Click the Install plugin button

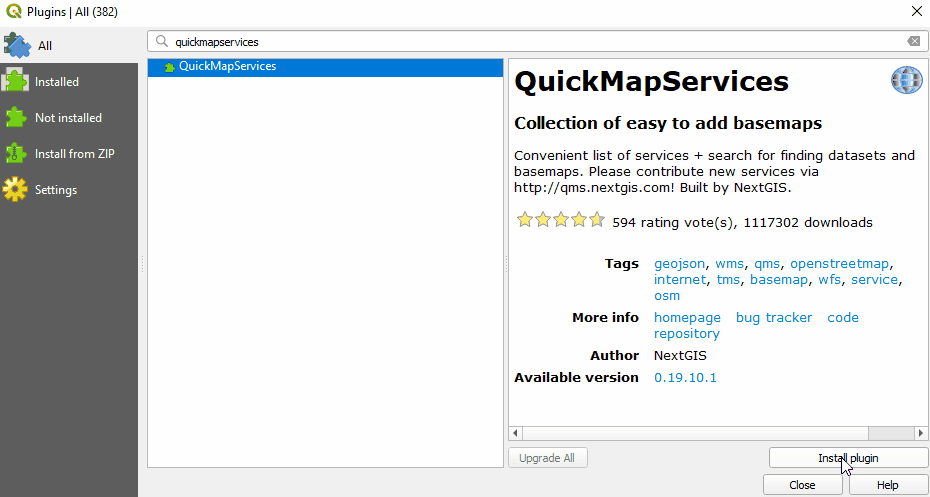click(848, 458)
